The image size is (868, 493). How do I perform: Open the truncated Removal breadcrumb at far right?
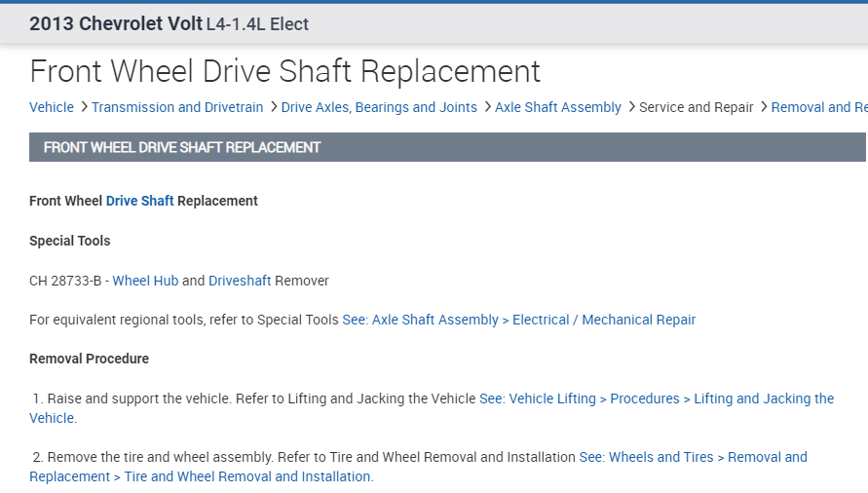click(818, 107)
